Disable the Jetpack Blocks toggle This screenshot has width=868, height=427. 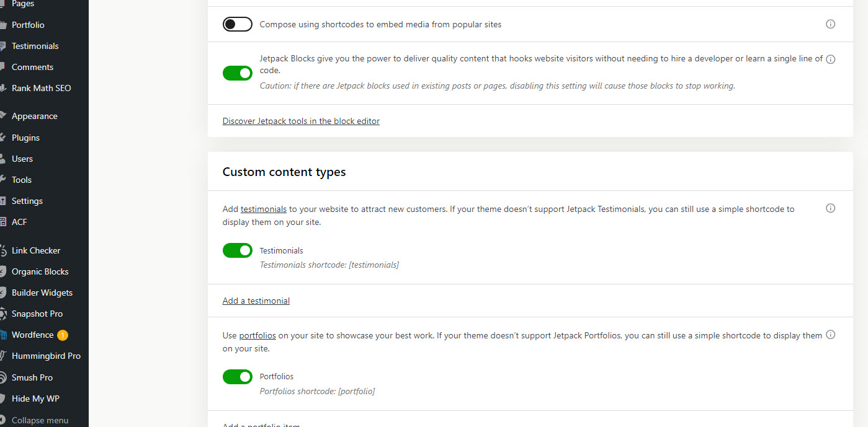pos(238,73)
